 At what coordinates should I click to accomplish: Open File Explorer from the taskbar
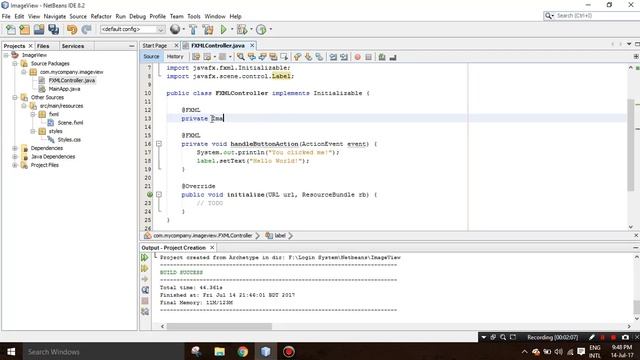click(220, 352)
